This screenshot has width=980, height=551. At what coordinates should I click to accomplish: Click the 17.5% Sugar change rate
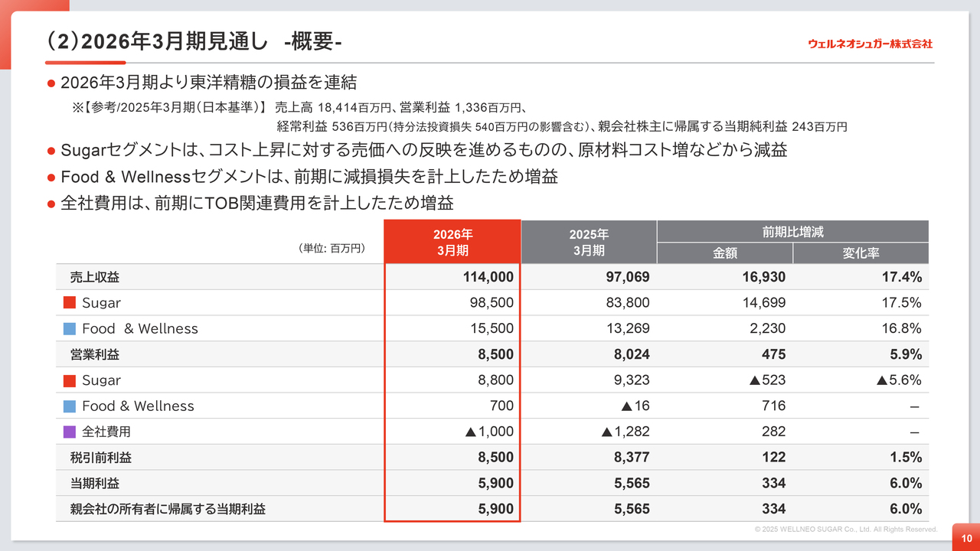pyautogui.click(x=900, y=303)
